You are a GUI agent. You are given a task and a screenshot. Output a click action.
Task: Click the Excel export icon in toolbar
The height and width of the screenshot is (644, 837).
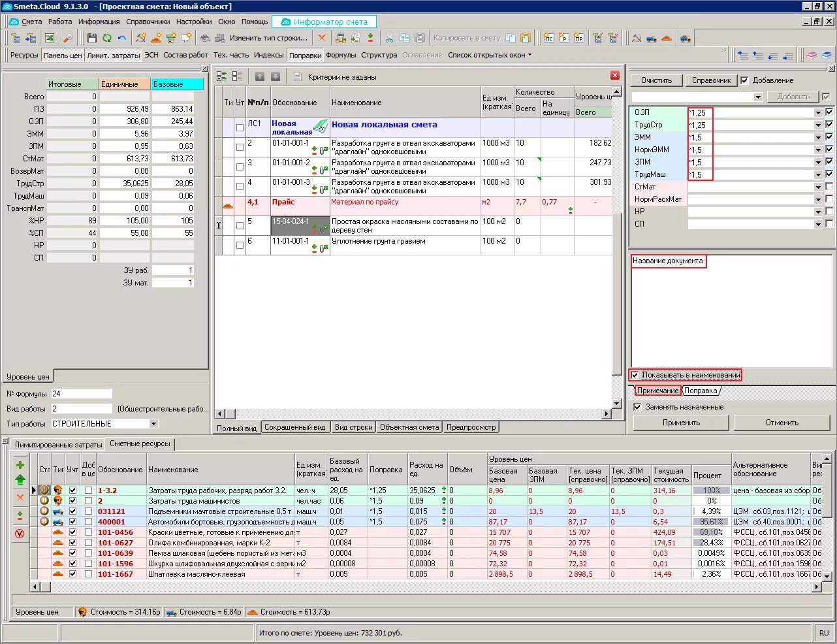[49, 38]
